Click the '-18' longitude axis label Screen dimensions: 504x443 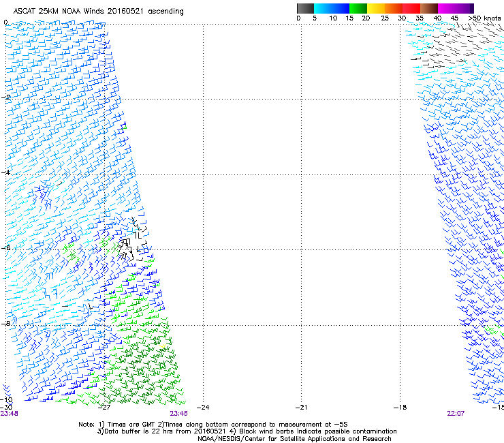pos(400,408)
